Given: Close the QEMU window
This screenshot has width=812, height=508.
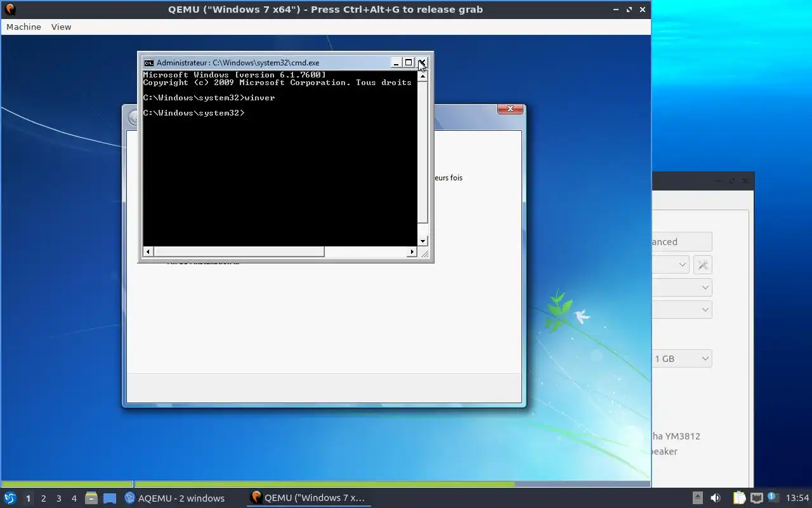Looking at the screenshot, I should pyautogui.click(x=643, y=10).
